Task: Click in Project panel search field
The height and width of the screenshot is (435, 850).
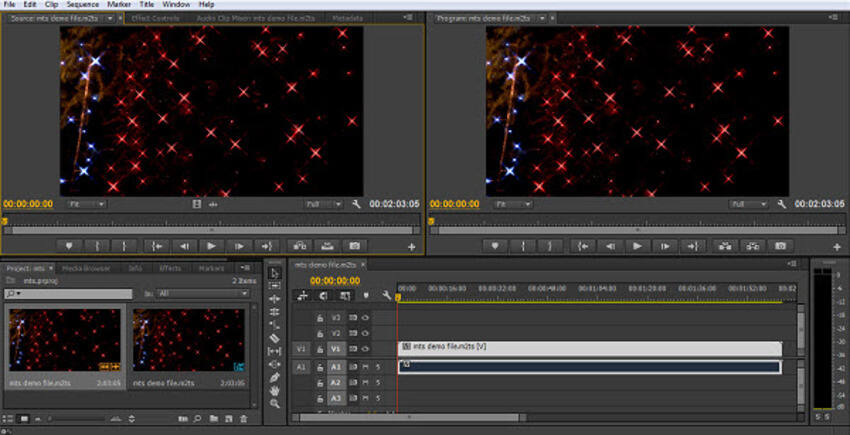Action: [68, 293]
